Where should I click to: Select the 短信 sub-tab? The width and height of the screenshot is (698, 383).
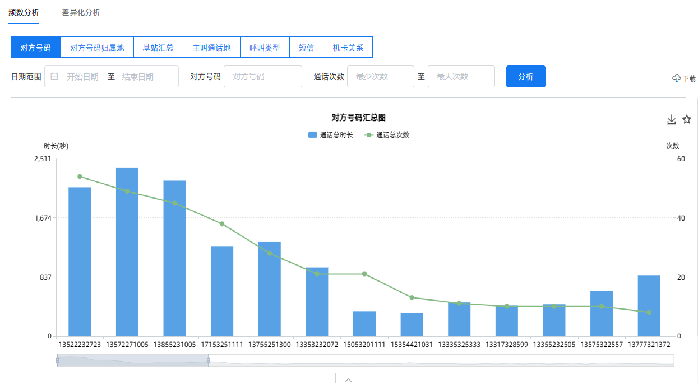306,47
